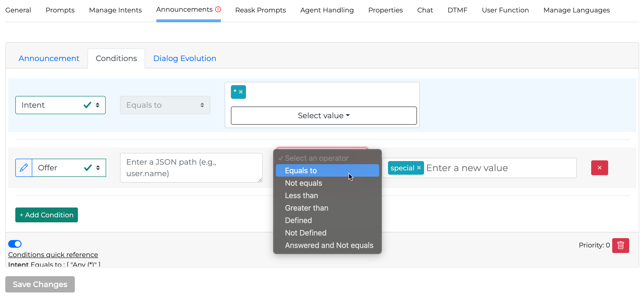Open Conditions quick reference link
Image resolution: width=644 pixels, height=303 pixels.
point(53,254)
